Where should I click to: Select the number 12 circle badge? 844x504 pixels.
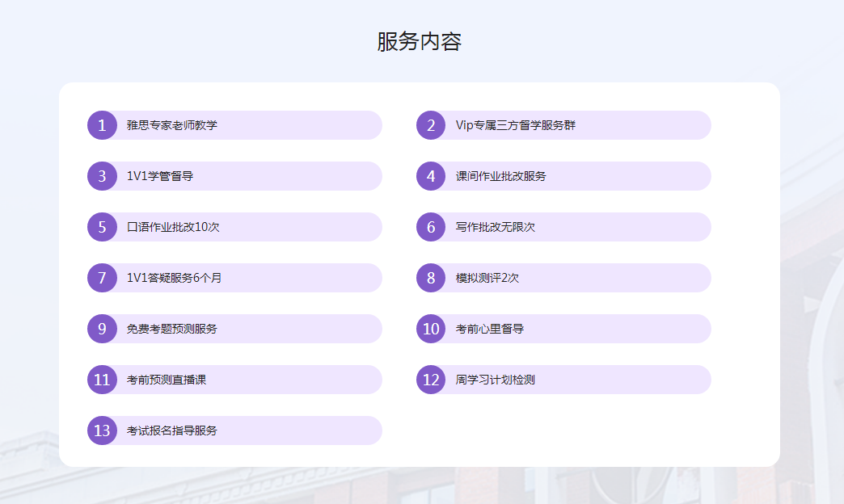point(431,380)
